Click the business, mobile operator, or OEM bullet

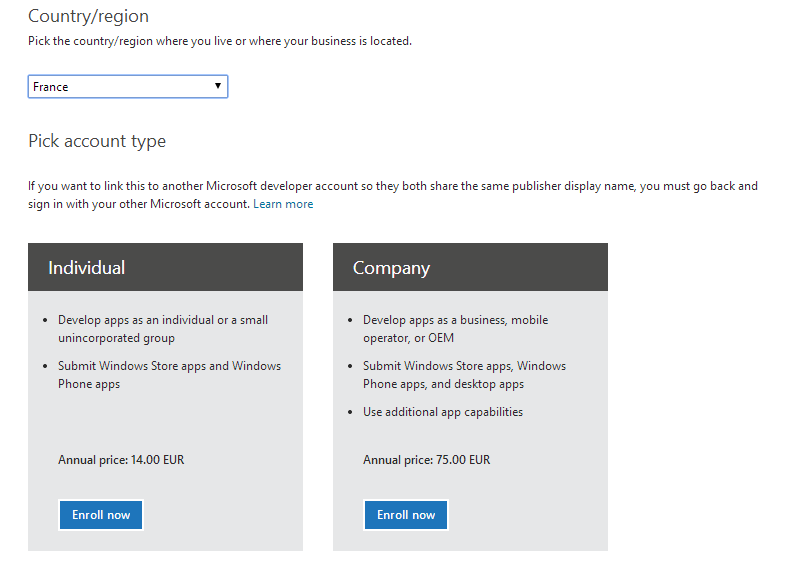point(455,329)
